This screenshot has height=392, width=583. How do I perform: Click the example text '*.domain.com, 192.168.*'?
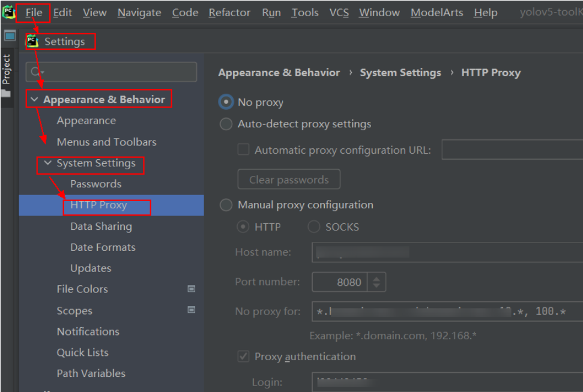click(416, 336)
